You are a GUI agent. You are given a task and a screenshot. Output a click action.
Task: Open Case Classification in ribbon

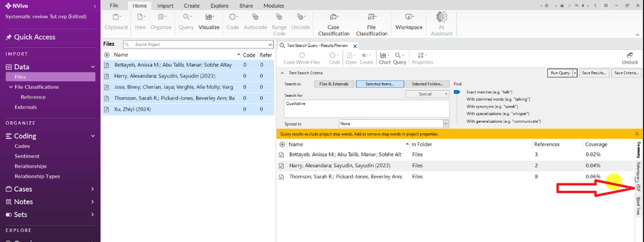click(x=333, y=25)
